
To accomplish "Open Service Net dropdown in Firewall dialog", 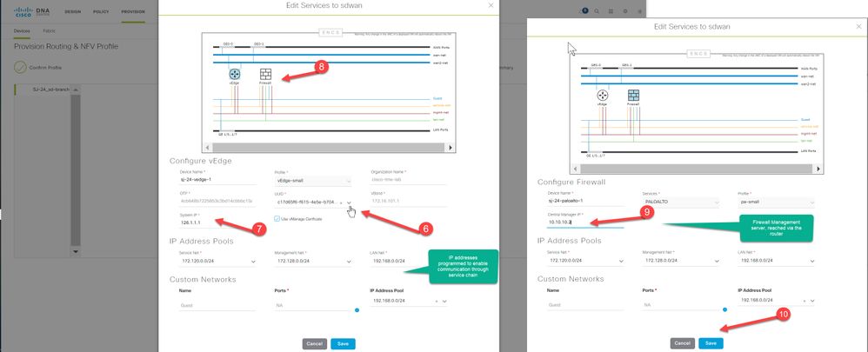I will tap(621, 261).
